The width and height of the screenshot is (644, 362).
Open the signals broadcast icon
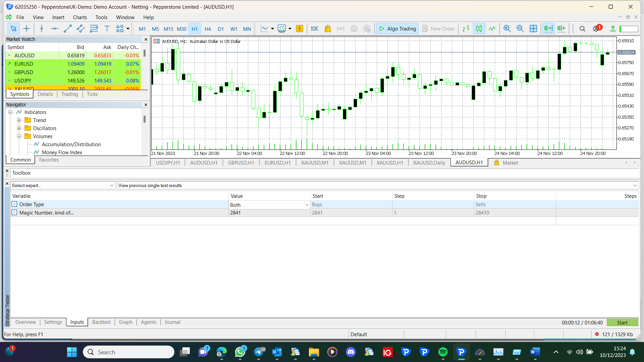(x=341, y=29)
